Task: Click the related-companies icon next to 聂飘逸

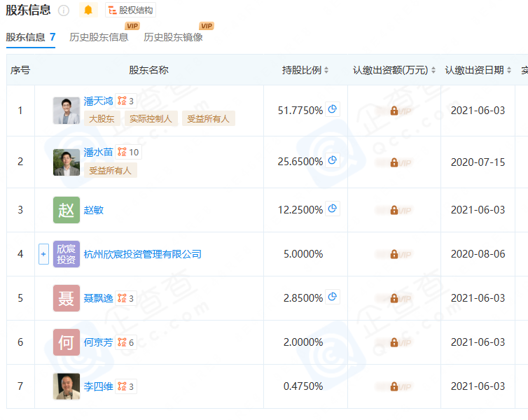Action: 126,298
